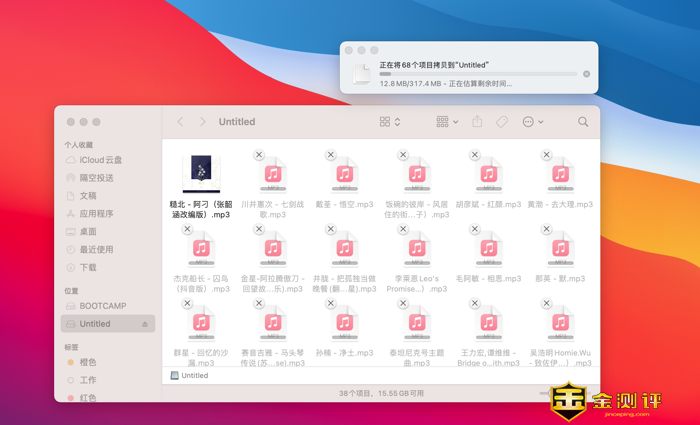Eject the Untitled volume in sidebar
This screenshot has height=425, width=700.
tap(145, 324)
